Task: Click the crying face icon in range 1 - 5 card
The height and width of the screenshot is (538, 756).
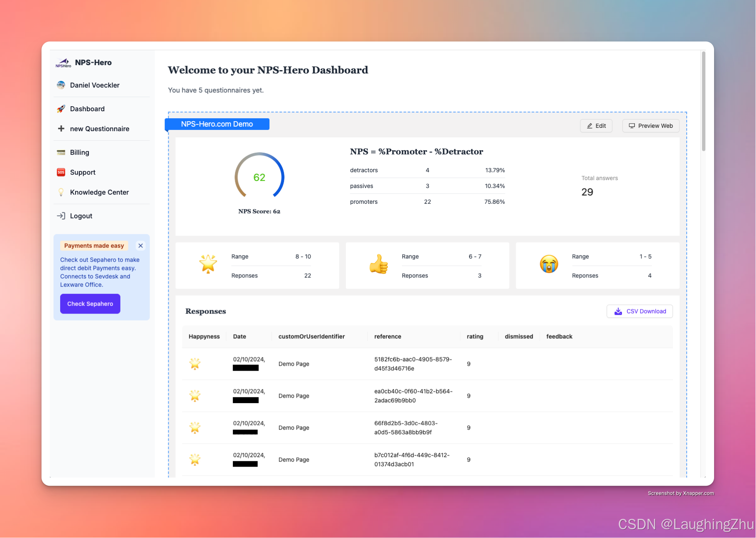Action: pos(549,264)
